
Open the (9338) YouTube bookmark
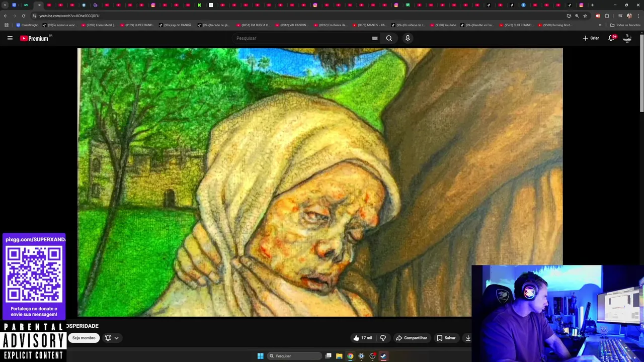(x=443, y=25)
